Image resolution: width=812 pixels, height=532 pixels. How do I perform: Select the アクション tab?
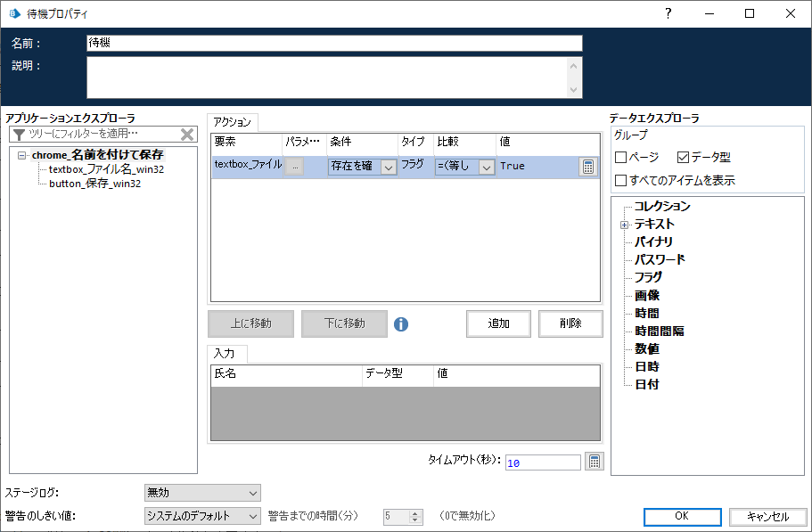233,122
